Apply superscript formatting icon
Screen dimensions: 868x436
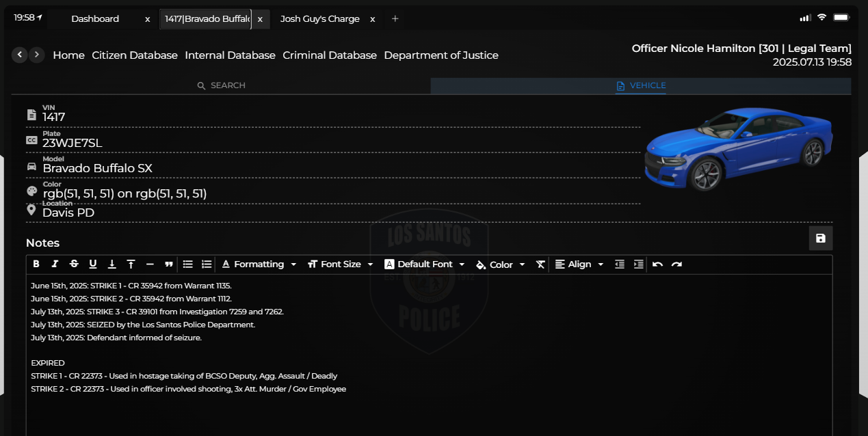coord(131,264)
